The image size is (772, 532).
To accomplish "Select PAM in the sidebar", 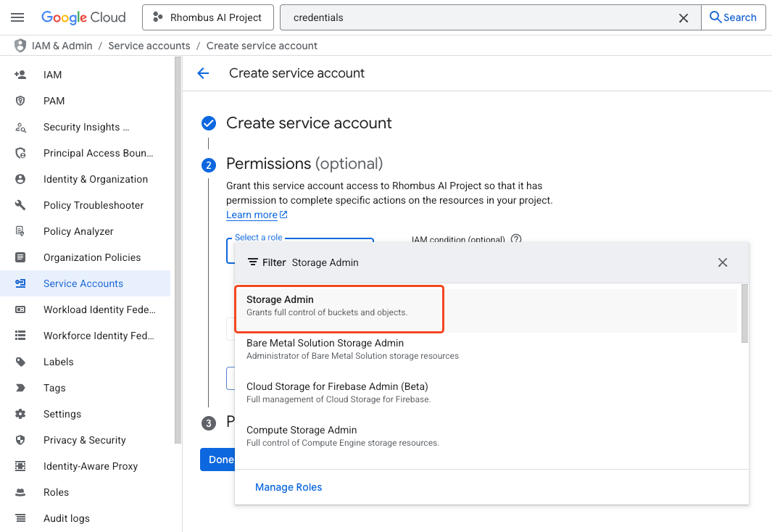I will [54, 100].
